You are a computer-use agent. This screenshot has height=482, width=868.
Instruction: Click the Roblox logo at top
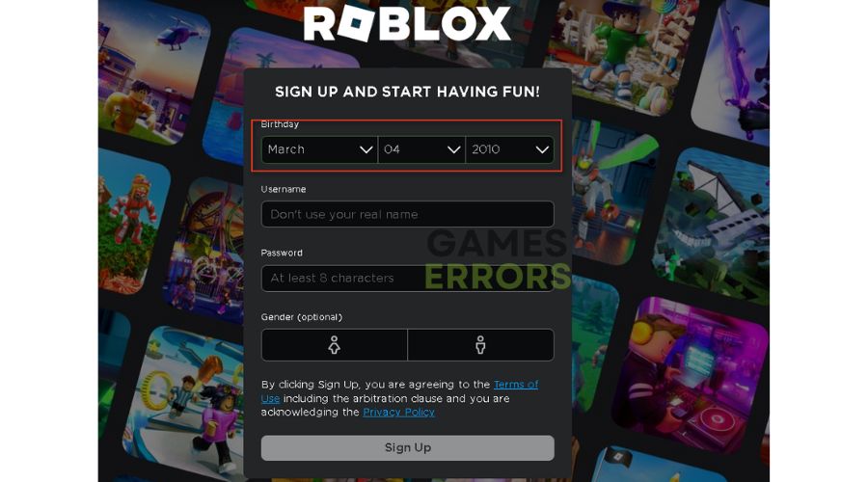pos(407,24)
